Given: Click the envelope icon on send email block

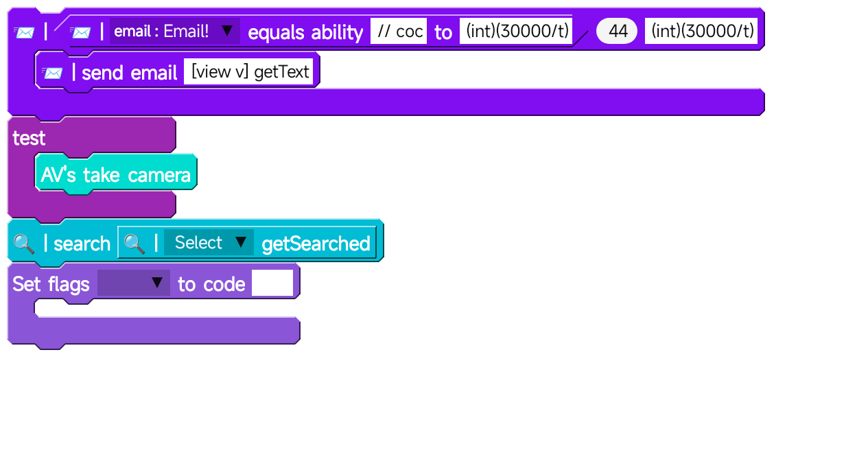Looking at the screenshot, I should click(52, 72).
